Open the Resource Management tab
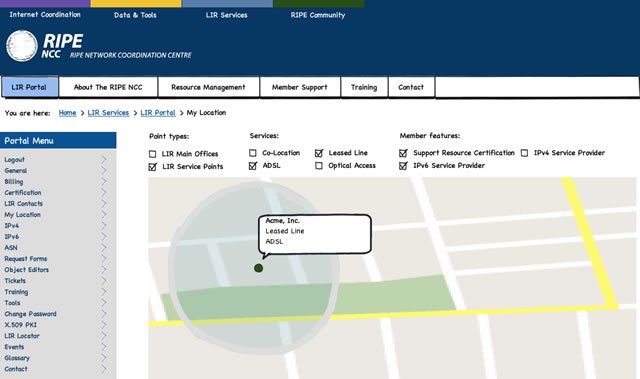Screen dimensions: 640x379 pyautogui.click(x=209, y=87)
